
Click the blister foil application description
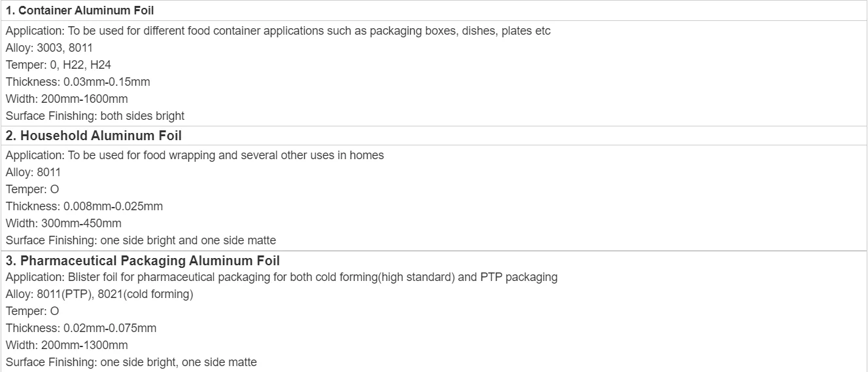281,277
